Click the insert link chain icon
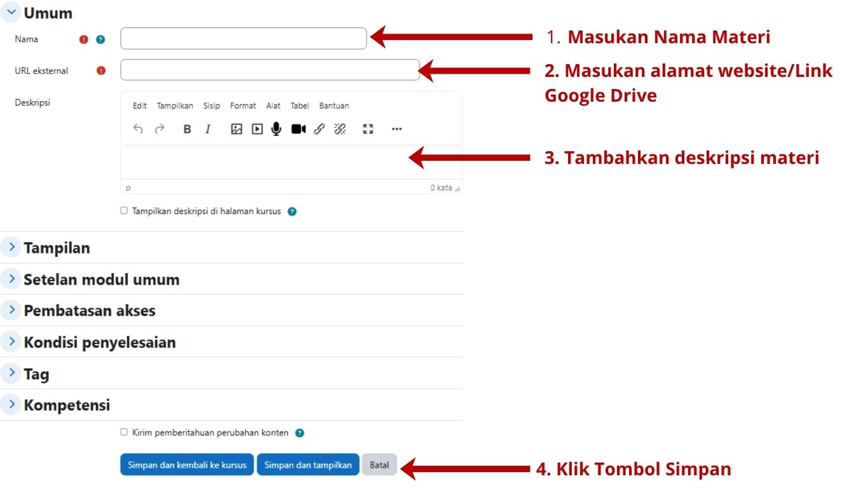This screenshot has width=868, height=488. point(320,129)
